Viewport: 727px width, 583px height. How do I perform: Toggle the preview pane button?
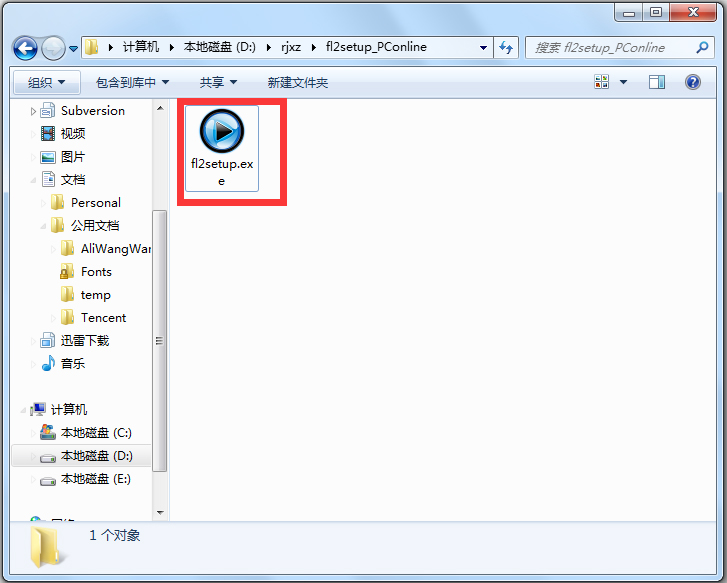(657, 82)
